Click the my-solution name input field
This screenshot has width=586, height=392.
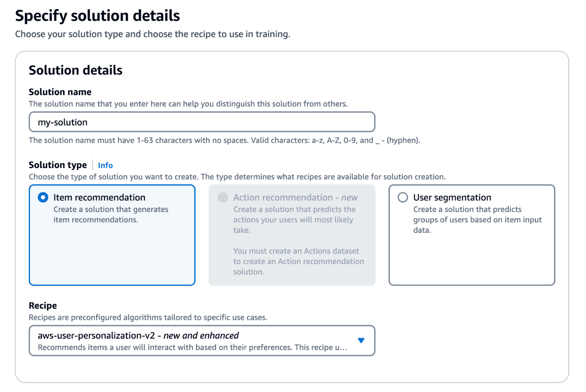pos(202,122)
